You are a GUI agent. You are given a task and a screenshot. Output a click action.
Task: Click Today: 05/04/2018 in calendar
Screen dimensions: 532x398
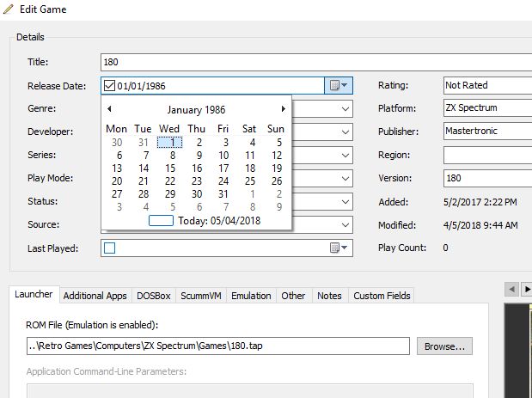[205, 221]
